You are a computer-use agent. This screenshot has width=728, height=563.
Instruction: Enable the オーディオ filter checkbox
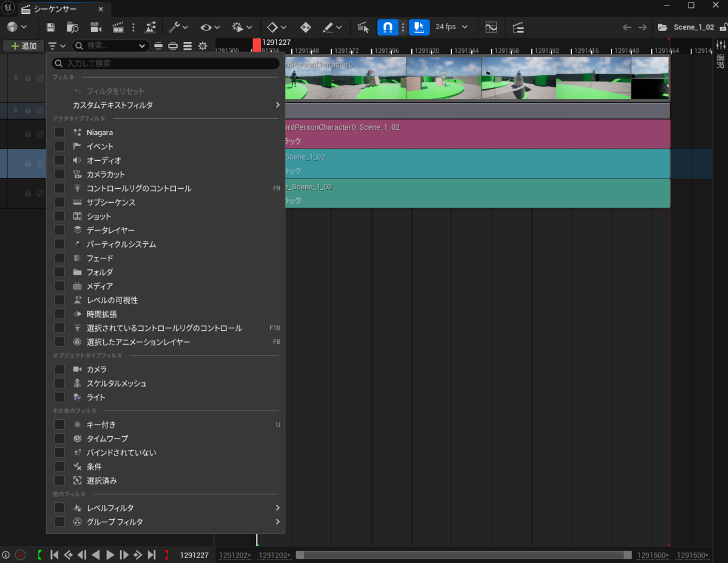59,160
